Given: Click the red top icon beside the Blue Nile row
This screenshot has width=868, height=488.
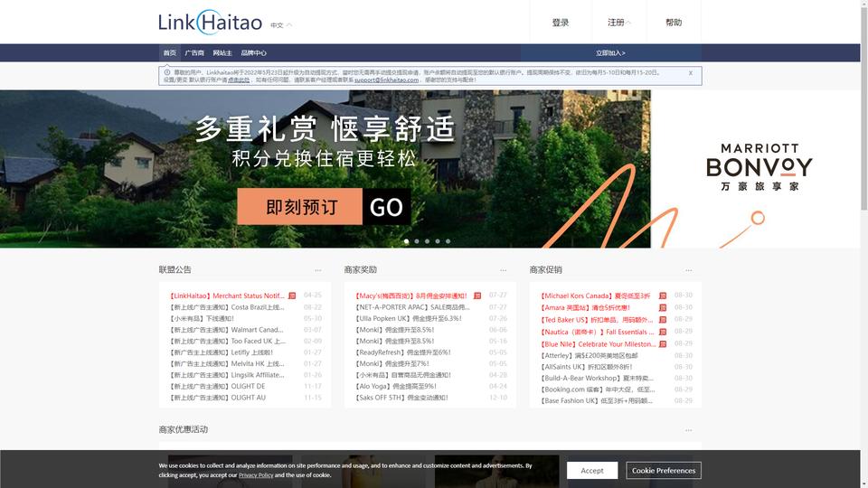Looking at the screenshot, I should pyautogui.click(x=663, y=344).
